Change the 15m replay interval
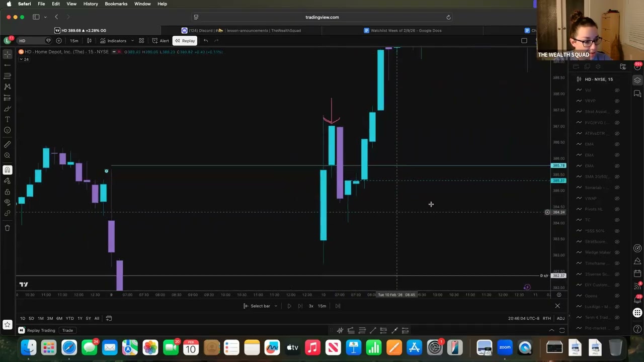The width and height of the screenshot is (644, 362). [x=321, y=306]
